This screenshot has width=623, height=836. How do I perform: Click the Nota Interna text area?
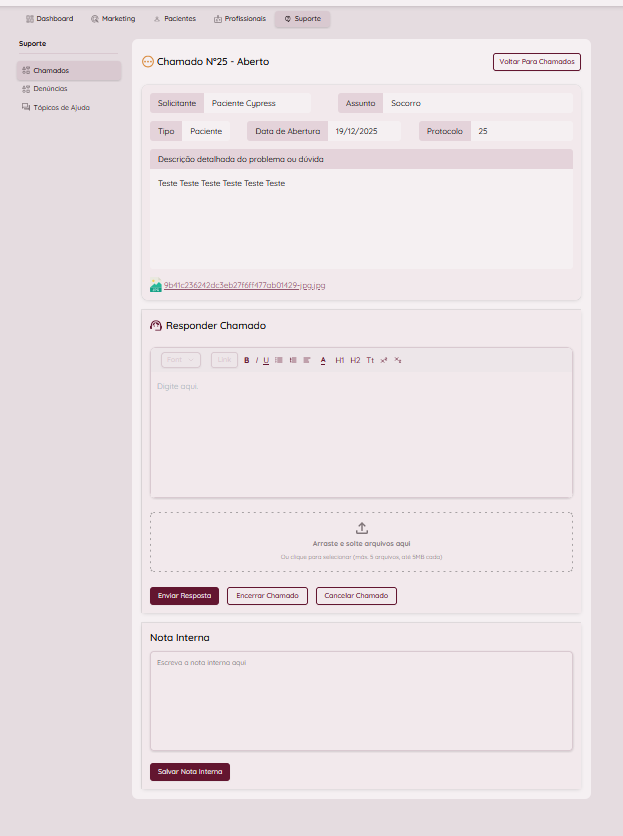tap(361, 700)
